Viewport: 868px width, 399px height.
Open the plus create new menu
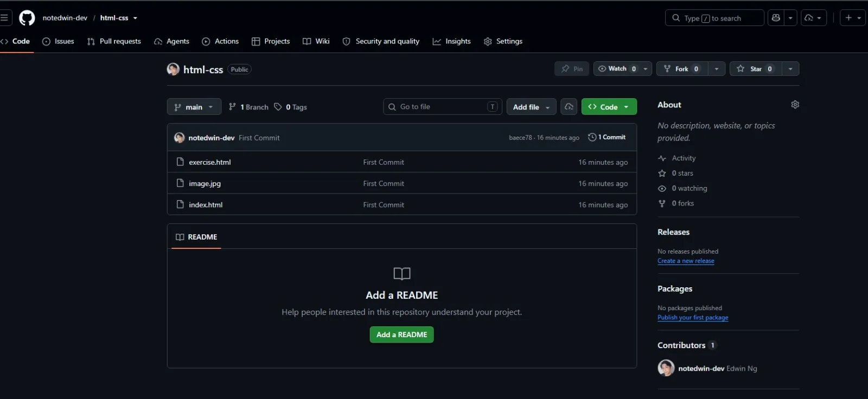pos(853,18)
